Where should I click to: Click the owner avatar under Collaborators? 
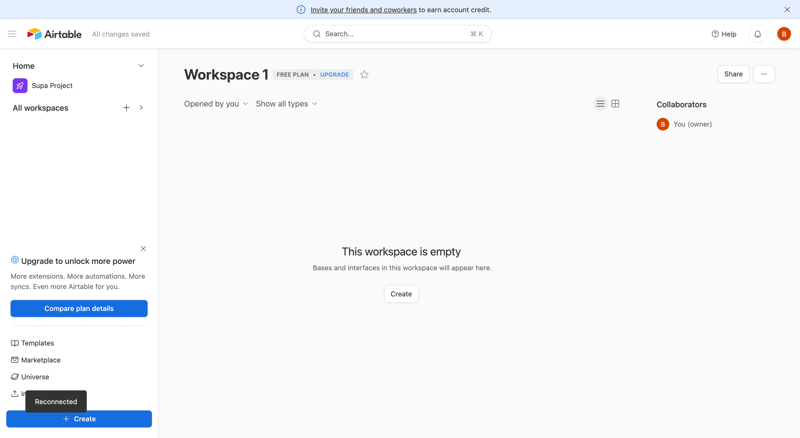point(663,124)
